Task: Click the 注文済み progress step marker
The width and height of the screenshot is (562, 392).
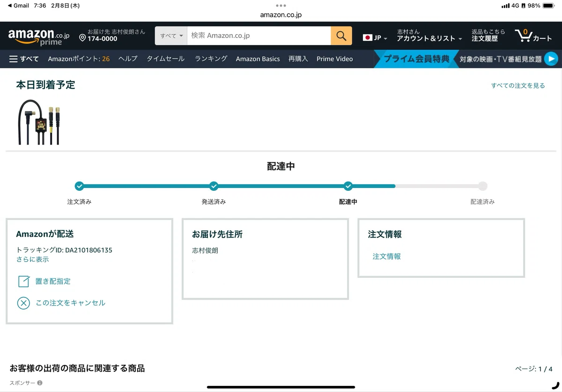Action: coord(79,186)
